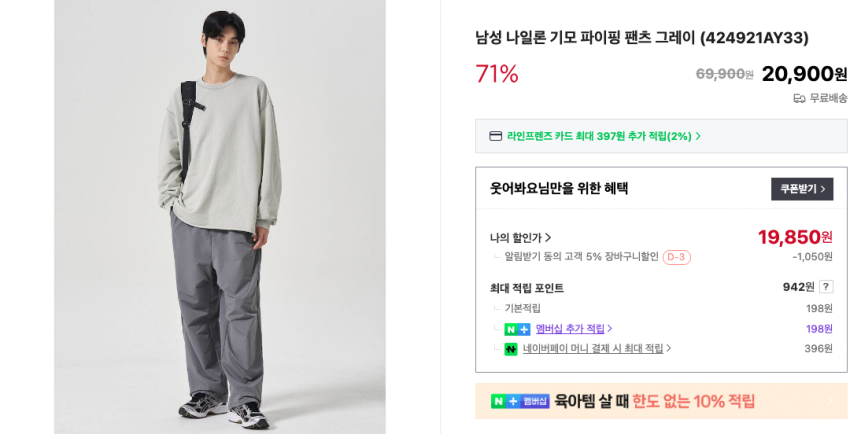Click the credit card icon in the Line Friends banner
850x434 pixels.
click(x=496, y=136)
